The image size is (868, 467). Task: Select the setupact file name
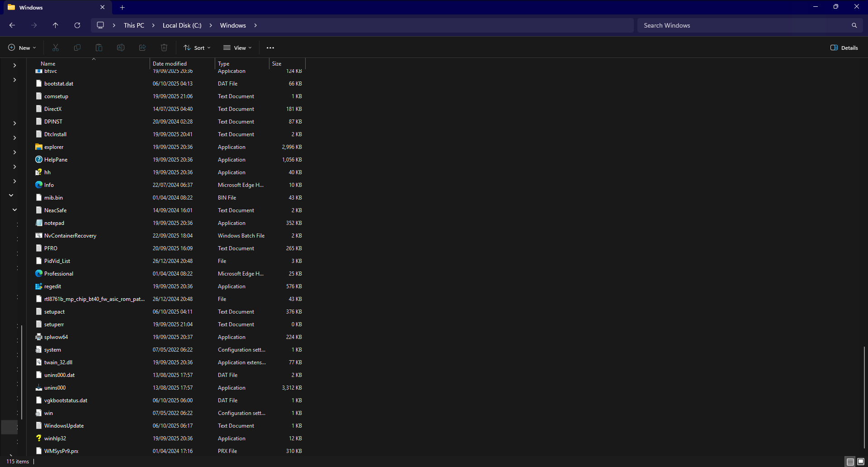click(x=54, y=312)
